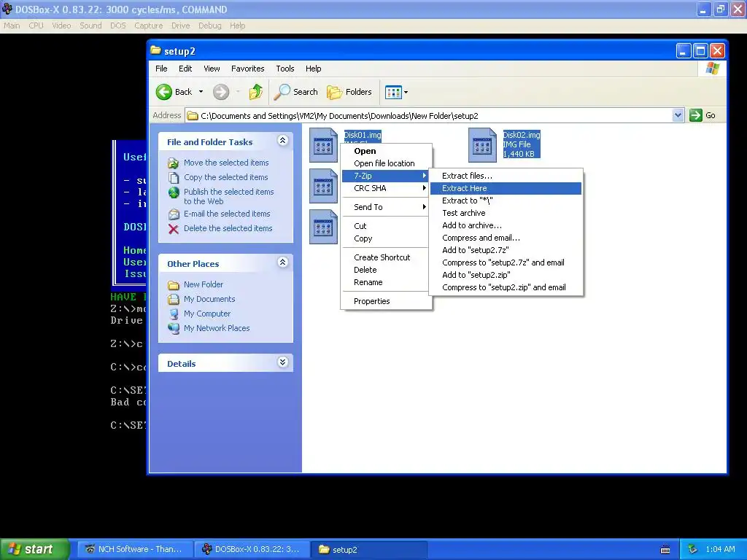
Task: Expand the Details panel
Action: pyautogui.click(x=282, y=362)
